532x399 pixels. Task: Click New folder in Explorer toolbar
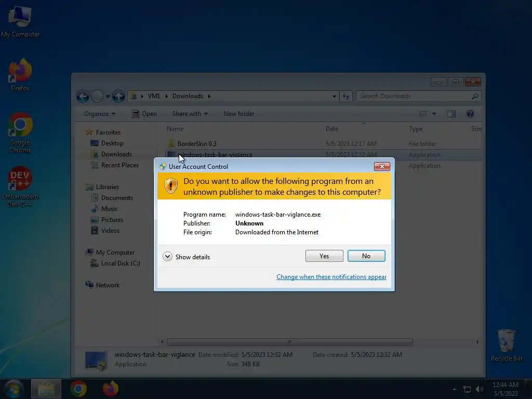tap(239, 114)
